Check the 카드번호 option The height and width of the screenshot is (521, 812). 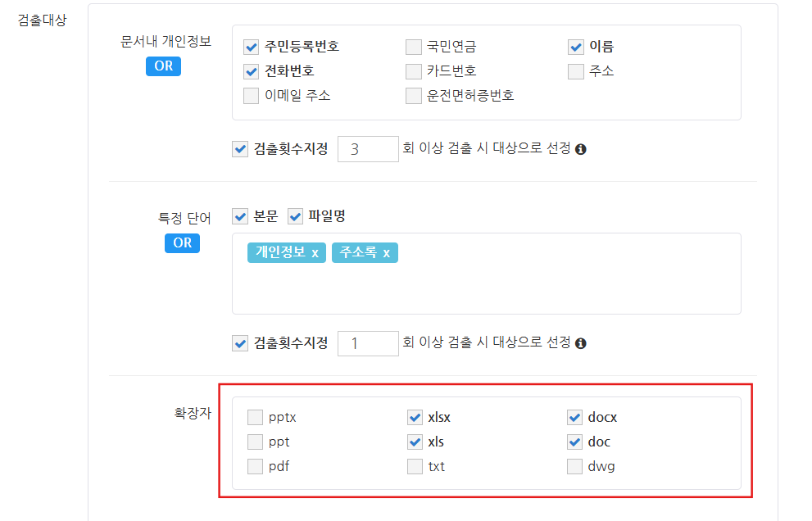414,71
